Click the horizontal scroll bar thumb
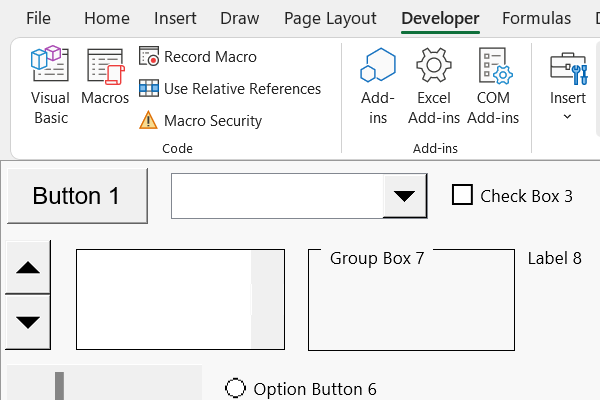The image size is (600, 400). point(59,386)
